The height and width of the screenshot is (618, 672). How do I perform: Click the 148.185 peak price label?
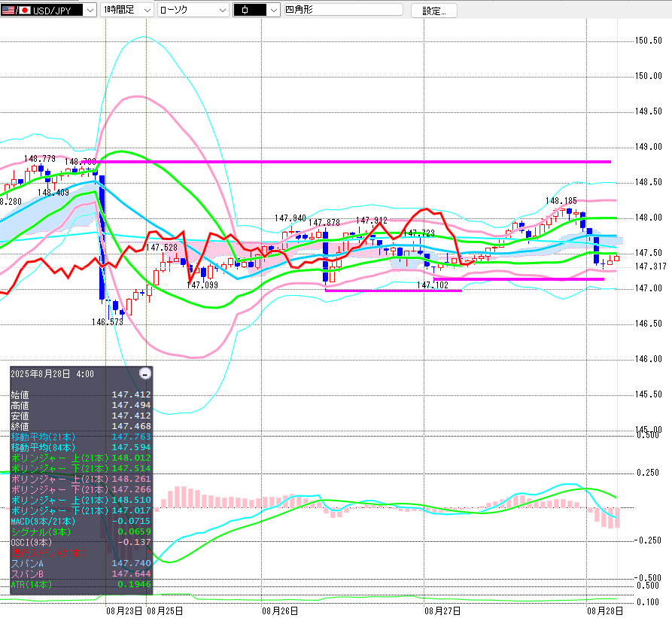point(561,201)
